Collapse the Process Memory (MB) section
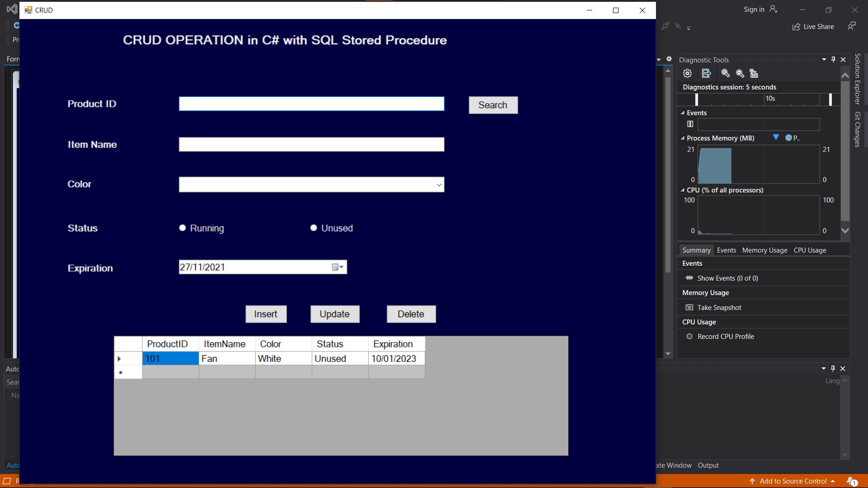Viewport: 868px width, 488px height. 683,138
